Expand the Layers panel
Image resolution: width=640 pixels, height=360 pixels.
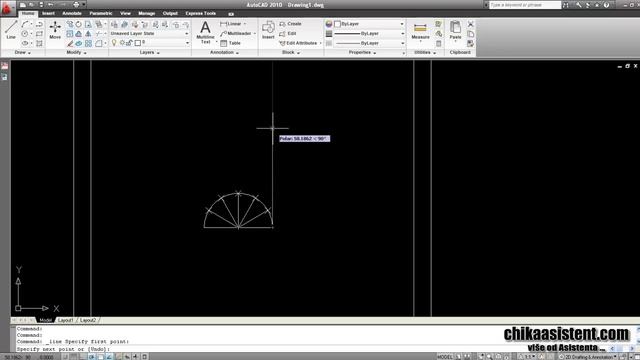point(149,53)
